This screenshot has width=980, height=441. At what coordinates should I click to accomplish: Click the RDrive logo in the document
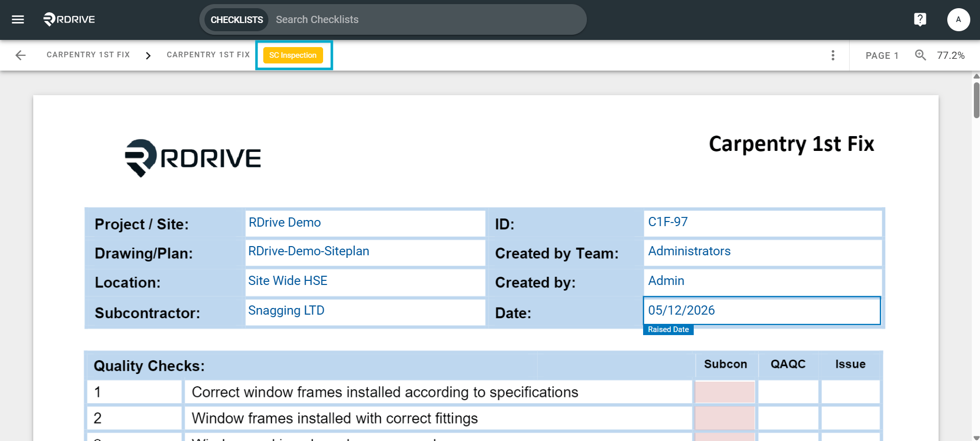(x=193, y=158)
